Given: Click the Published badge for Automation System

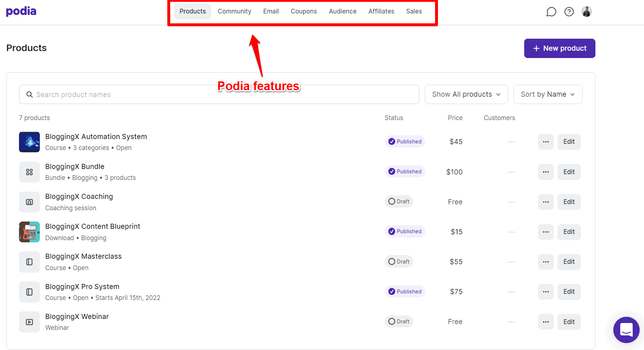Looking at the screenshot, I should coord(405,142).
